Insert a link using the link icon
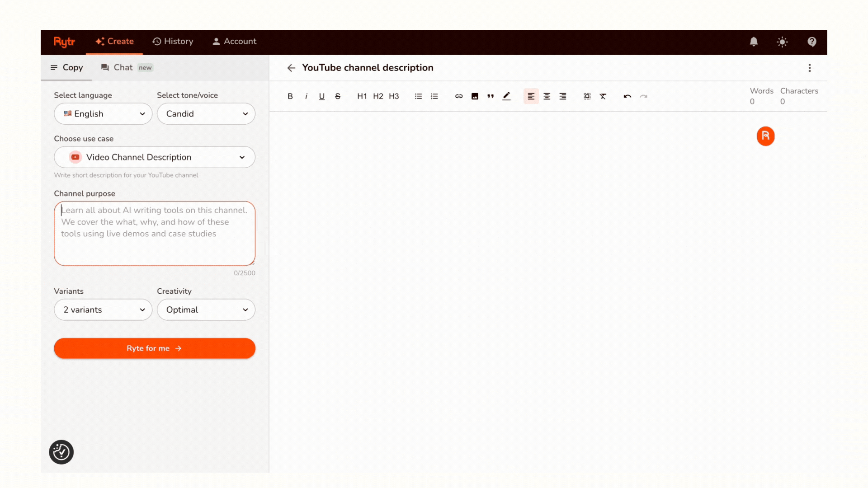This screenshot has height=488, width=868. (459, 96)
